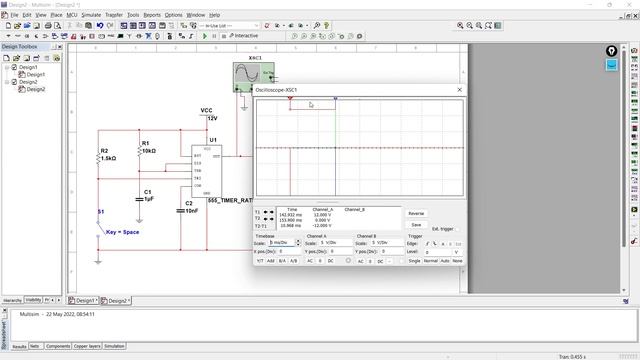This screenshot has width=640, height=360.
Task: Open the Transfer menu
Action: (114, 15)
